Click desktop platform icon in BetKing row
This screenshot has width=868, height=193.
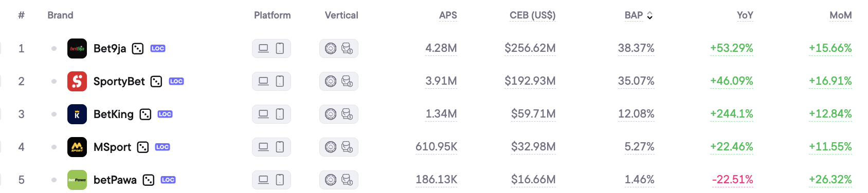(263, 114)
